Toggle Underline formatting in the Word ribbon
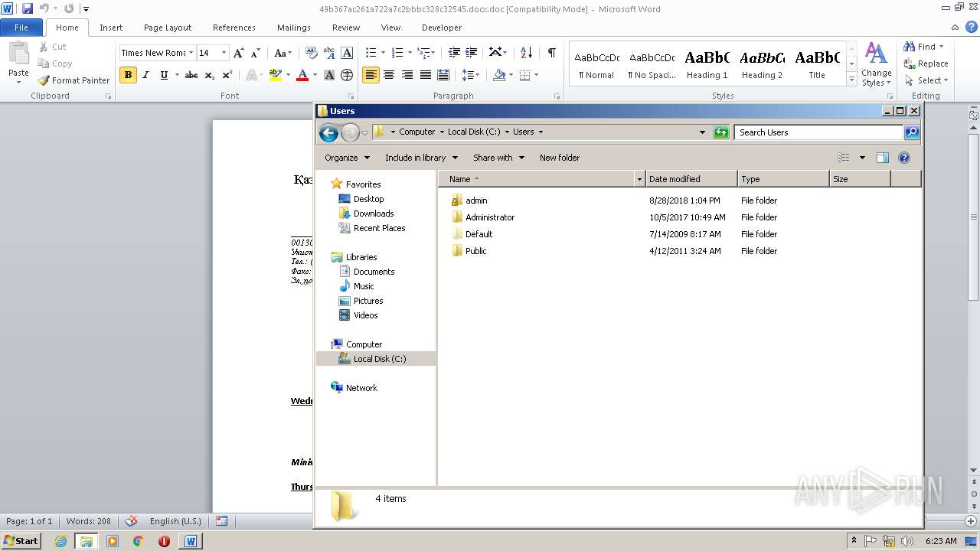The width and height of the screenshot is (980, 551). pyautogui.click(x=164, y=75)
